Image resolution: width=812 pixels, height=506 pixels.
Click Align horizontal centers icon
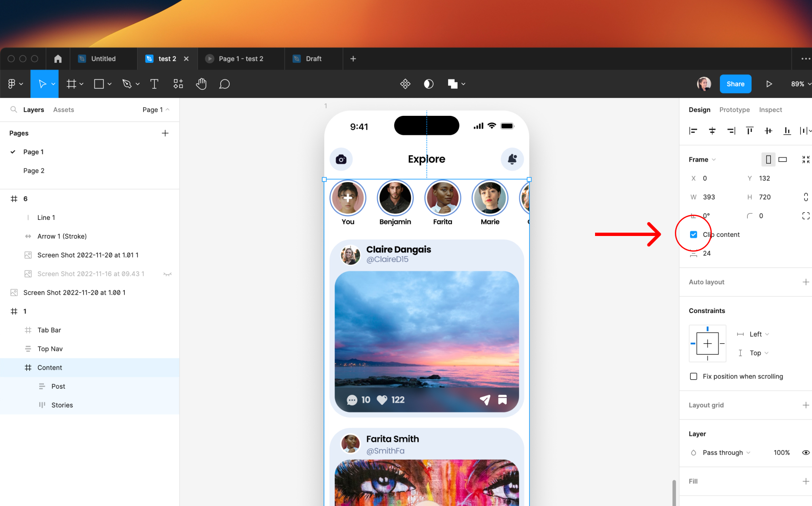tap(712, 131)
